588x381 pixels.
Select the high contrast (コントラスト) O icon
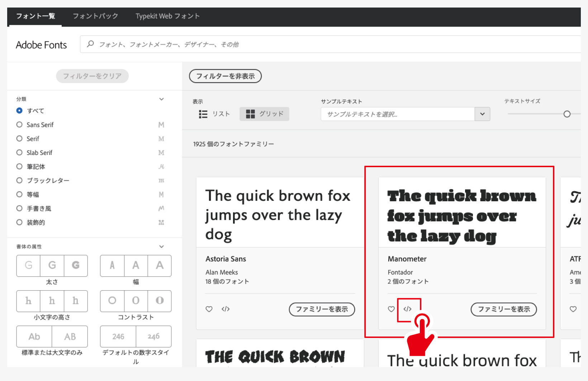tap(159, 301)
